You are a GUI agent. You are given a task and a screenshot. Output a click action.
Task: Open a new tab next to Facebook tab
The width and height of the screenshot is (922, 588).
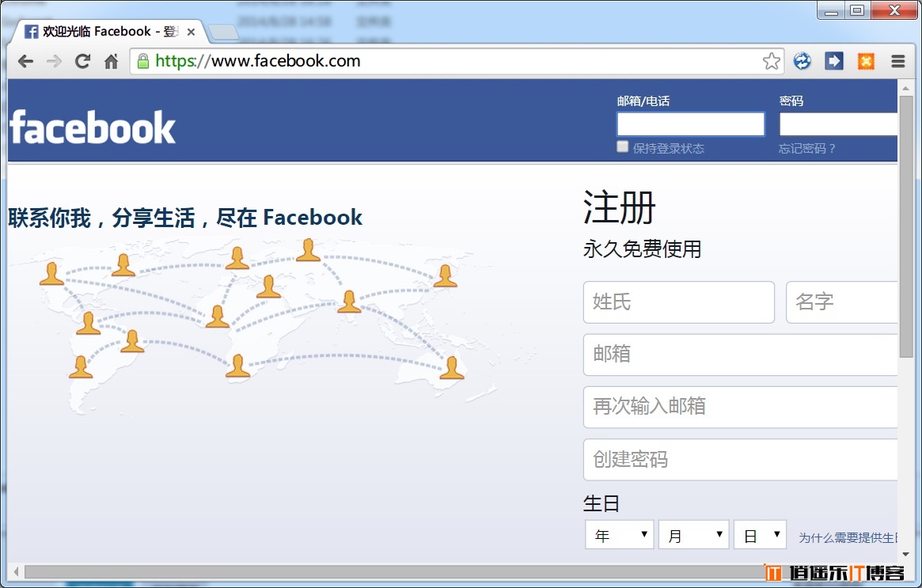click(223, 32)
